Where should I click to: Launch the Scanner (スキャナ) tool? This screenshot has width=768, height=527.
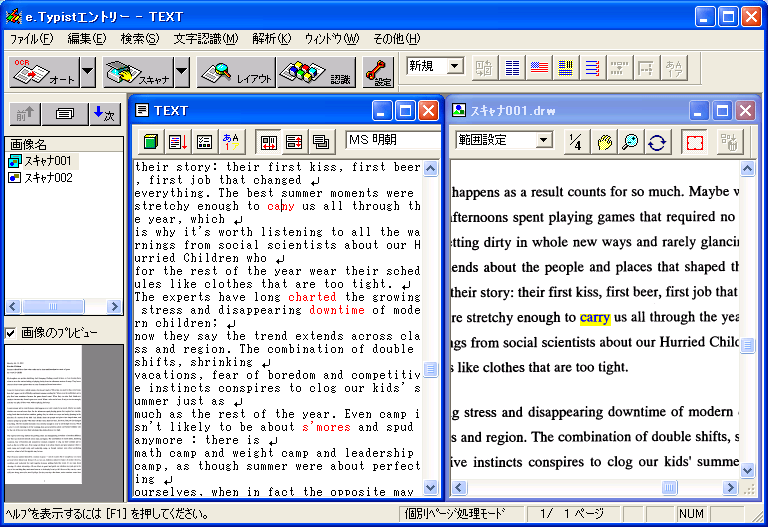coord(138,72)
